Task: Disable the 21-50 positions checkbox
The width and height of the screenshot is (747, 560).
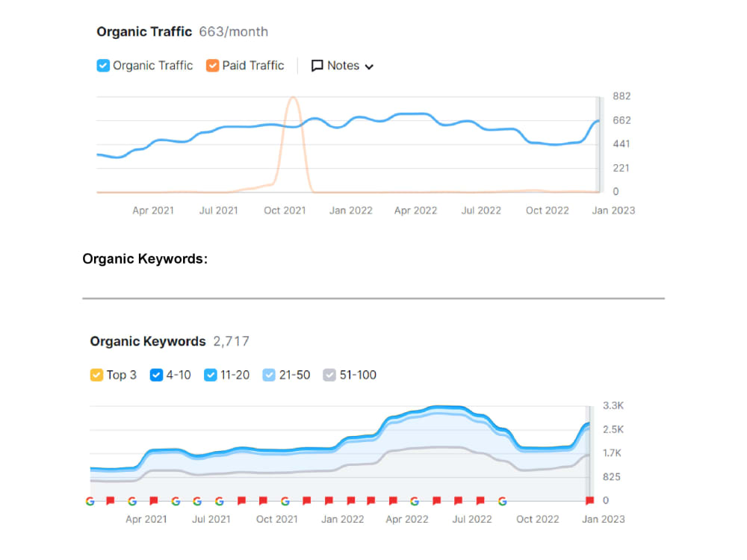Action: click(269, 376)
